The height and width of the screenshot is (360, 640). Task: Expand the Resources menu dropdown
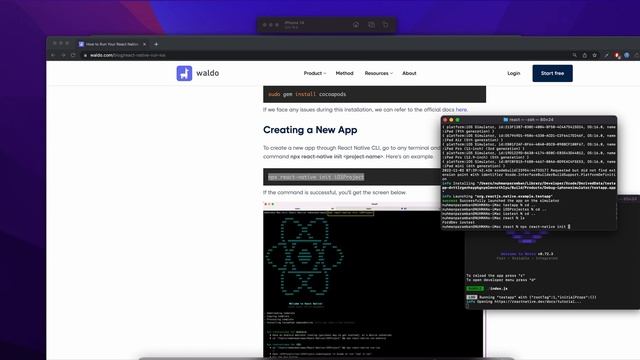(378, 73)
